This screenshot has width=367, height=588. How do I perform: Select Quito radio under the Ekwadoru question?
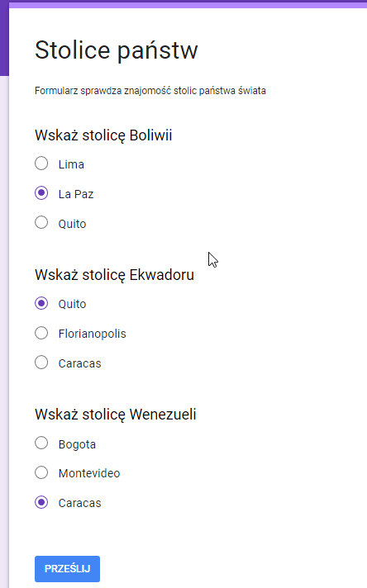(41, 303)
